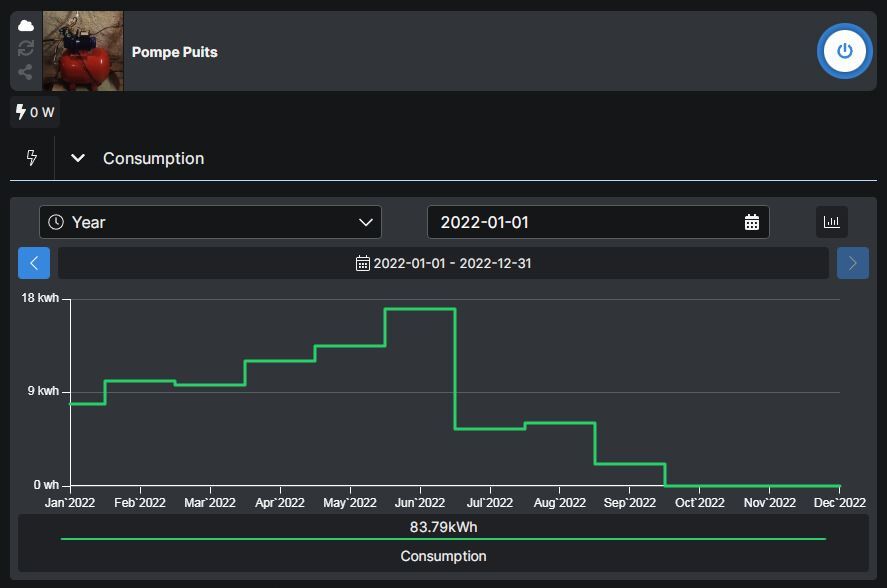Screen dimensions: 887x588
Task: Open the Year period dropdown
Action: tap(210, 222)
